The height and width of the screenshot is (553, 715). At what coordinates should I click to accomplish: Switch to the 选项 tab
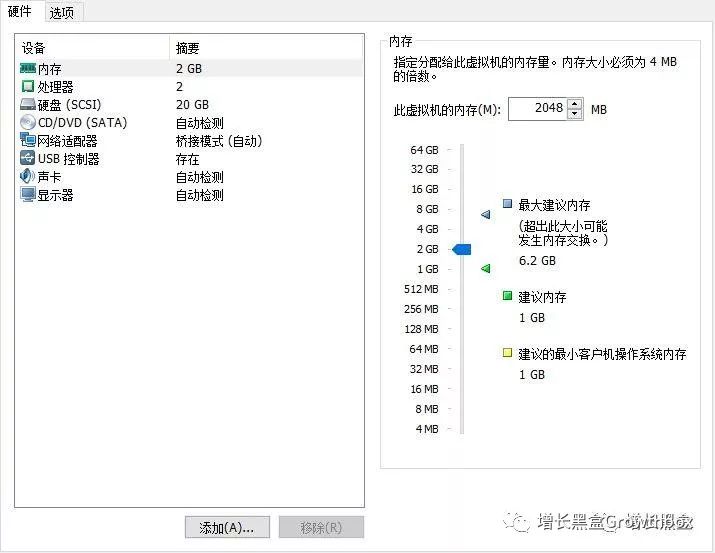tap(62, 12)
